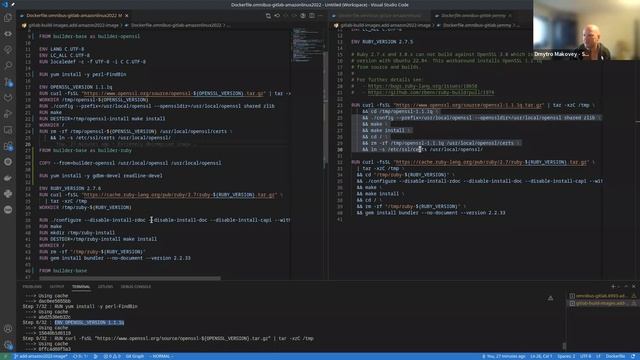Maximize the panel with chevron up
Viewport: 640px width, 360px height.
click(x=626, y=287)
